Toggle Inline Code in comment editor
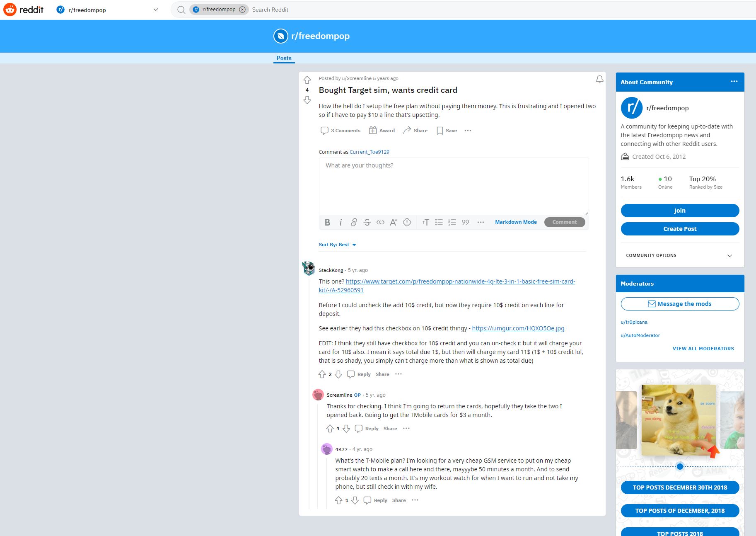The height and width of the screenshot is (536, 756). click(380, 222)
